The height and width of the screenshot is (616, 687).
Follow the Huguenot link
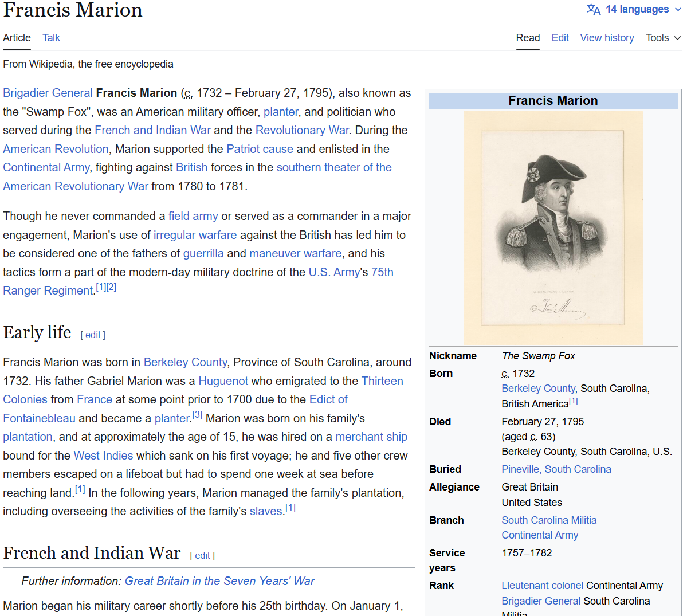click(223, 382)
